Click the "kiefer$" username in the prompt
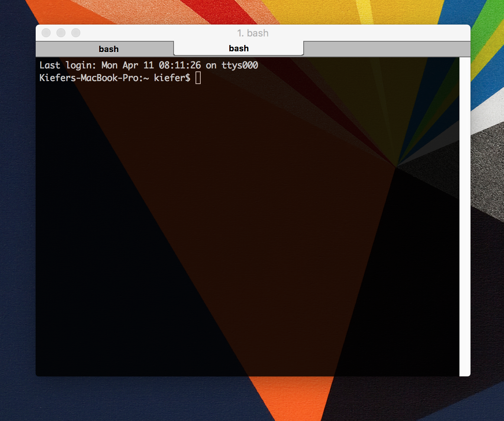504x421 pixels. point(172,78)
